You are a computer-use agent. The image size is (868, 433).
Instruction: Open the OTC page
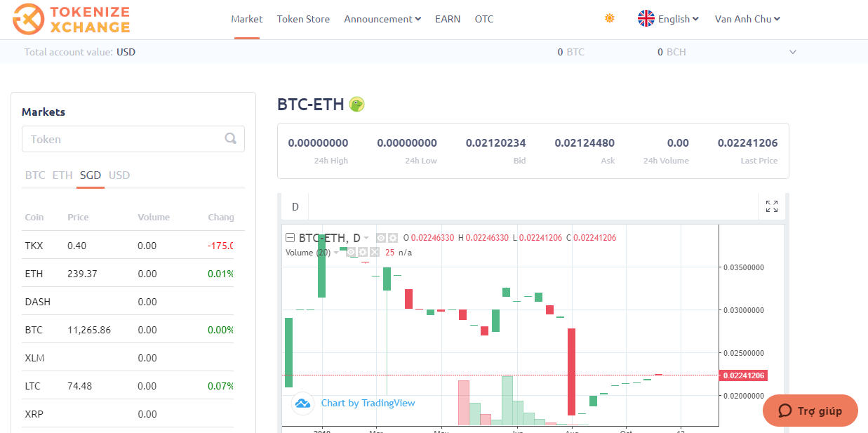click(484, 19)
